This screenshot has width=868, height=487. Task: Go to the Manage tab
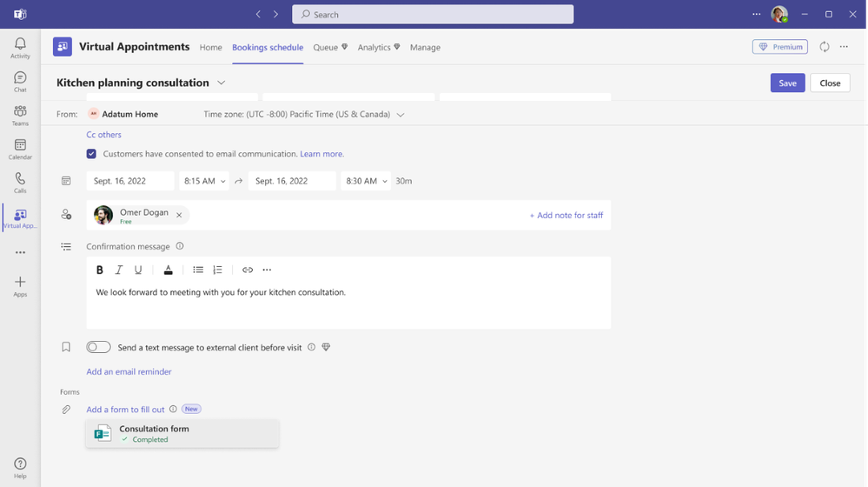point(425,47)
